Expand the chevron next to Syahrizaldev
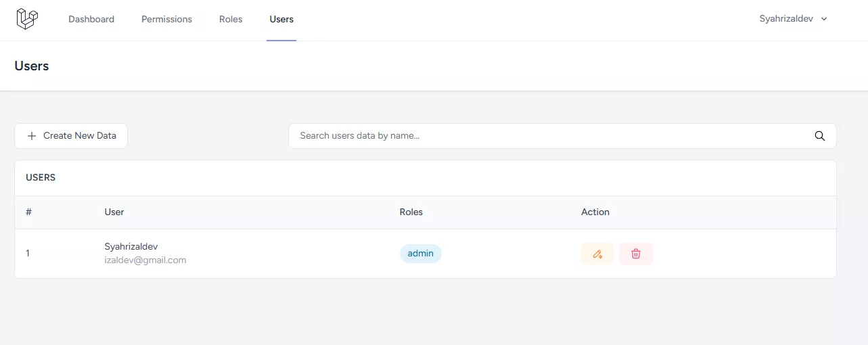This screenshot has height=345, width=868. [824, 20]
